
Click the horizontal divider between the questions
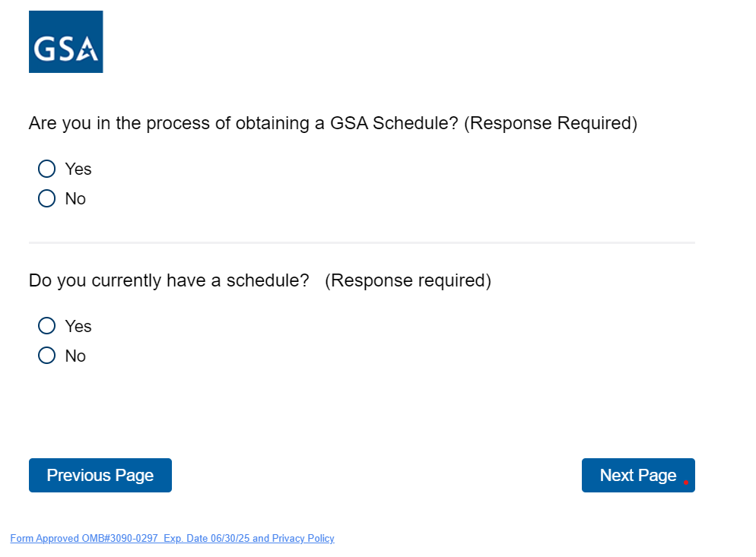[x=362, y=242]
